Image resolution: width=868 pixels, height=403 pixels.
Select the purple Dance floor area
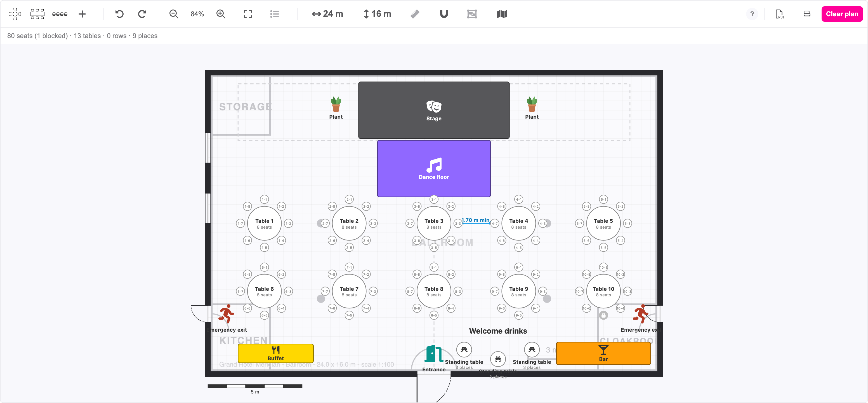(x=434, y=169)
